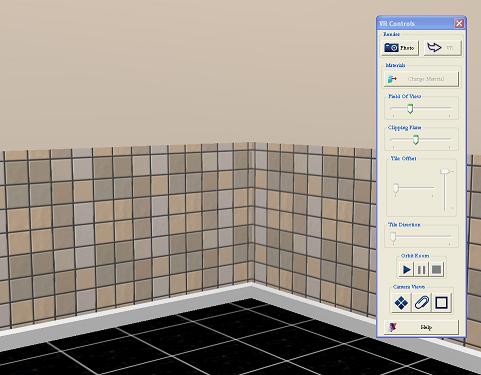Select the square camera view icon

pyautogui.click(x=441, y=303)
